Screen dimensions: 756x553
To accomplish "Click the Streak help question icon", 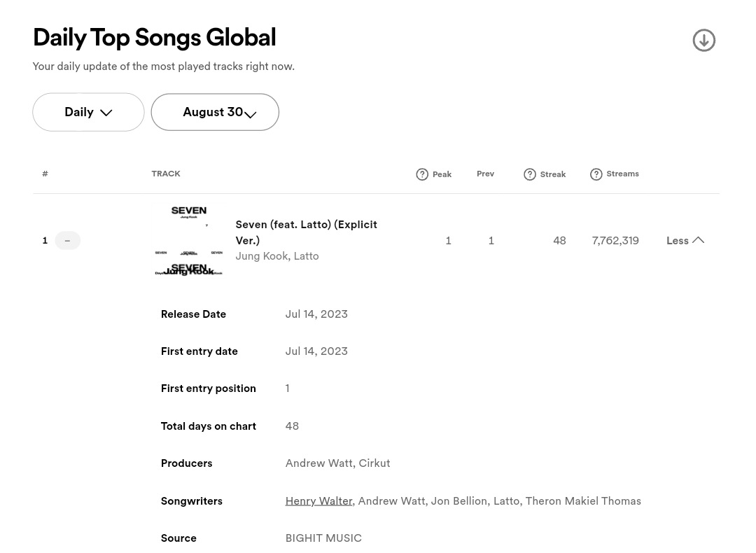I will 529,174.
